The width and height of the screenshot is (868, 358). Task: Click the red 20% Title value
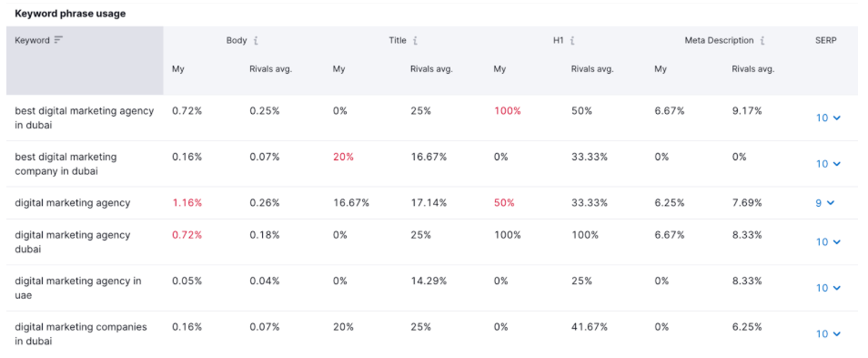[343, 157]
